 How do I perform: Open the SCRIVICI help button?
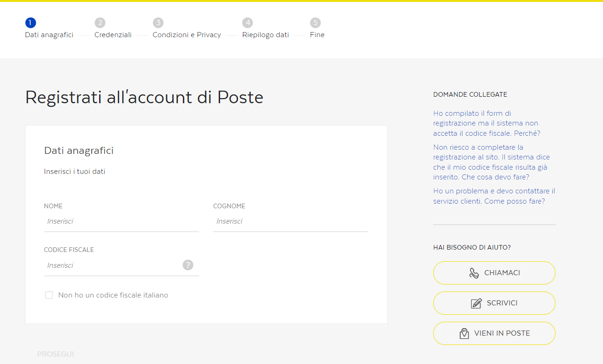coord(494,303)
